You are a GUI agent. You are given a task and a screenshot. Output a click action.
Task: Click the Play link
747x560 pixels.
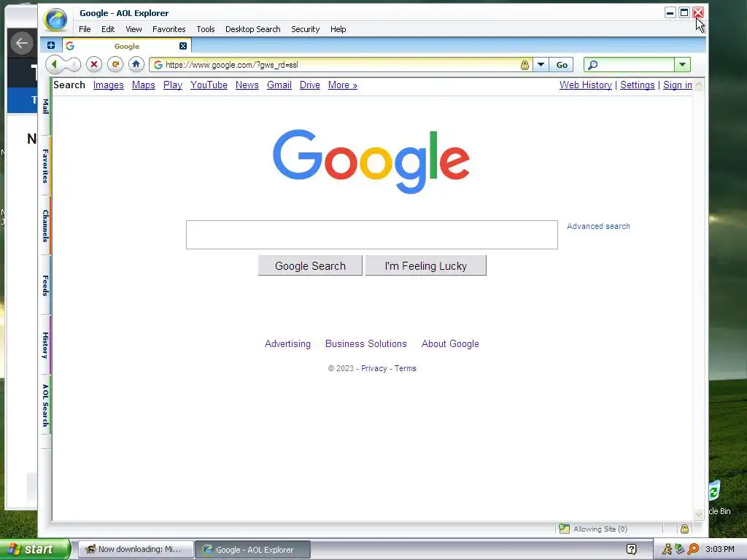(x=172, y=85)
